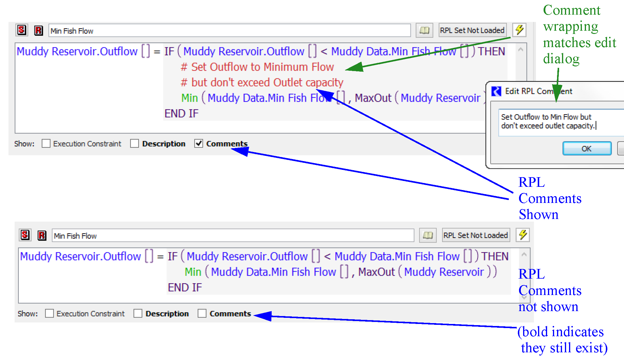Toggle Execution Constraint in bottom editor
This screenshot has width=624, height=364.
coord(49,313)
